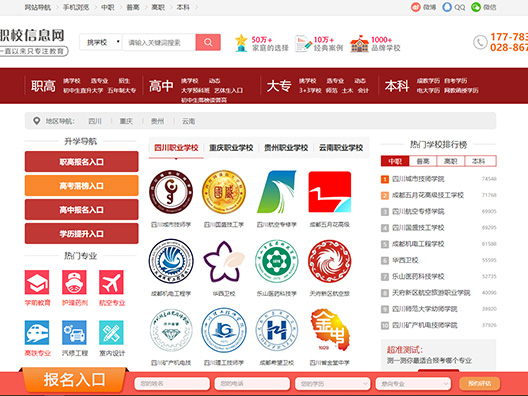Select the 高铁专业 train icon

pos(37,333)
